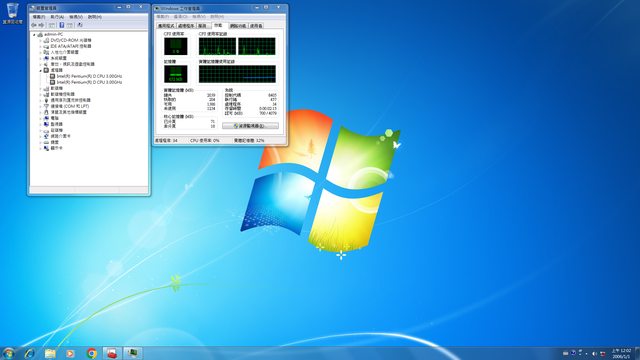Open Windows Explorer folder icon in taskbar
Image resolution: width=640 pixels, height=360 pixels.
50,353
